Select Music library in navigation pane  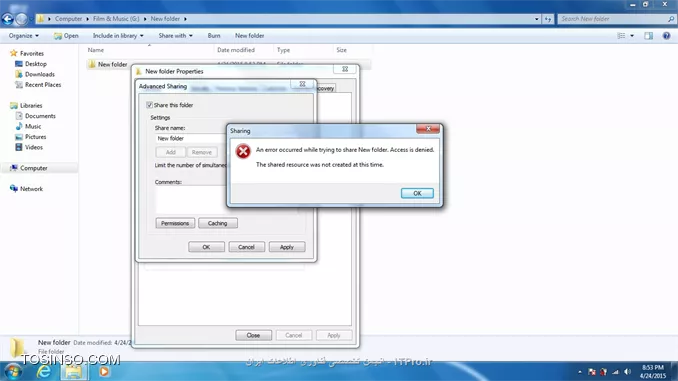coord(33,126)
